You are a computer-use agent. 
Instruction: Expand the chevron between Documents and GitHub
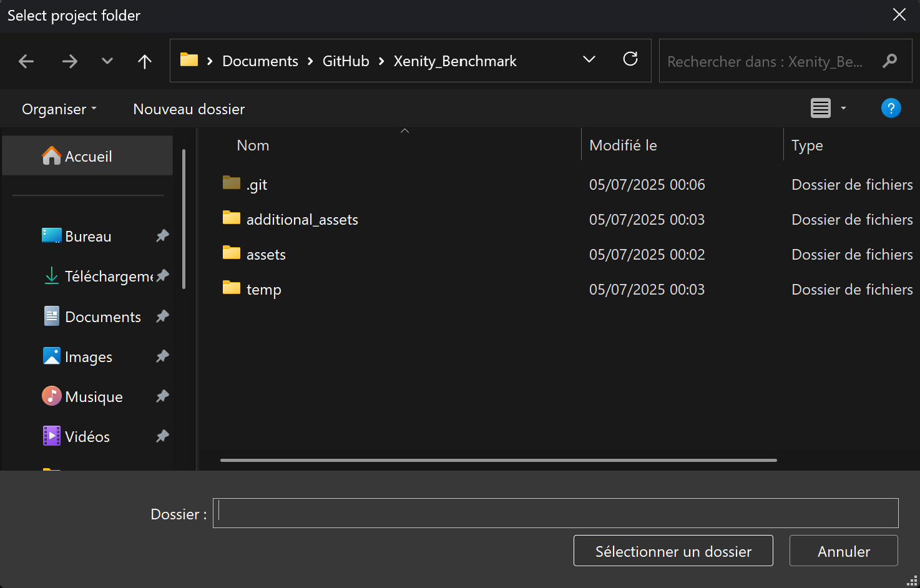point(310,61)
